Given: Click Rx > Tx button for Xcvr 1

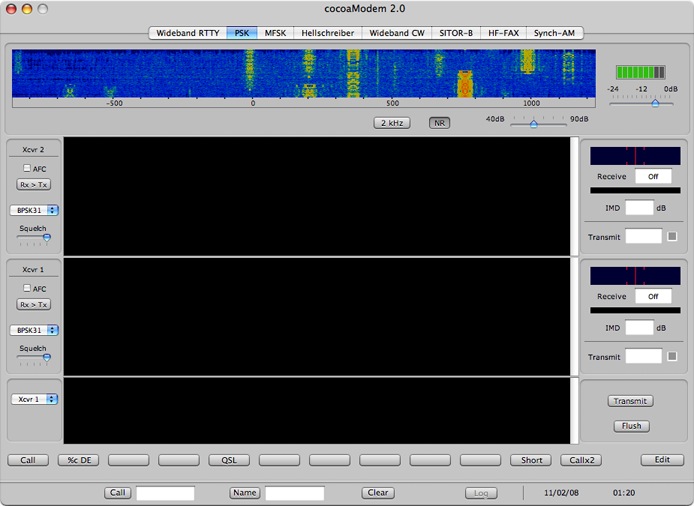Looking at the screenshot, I should tap(34, 305).
